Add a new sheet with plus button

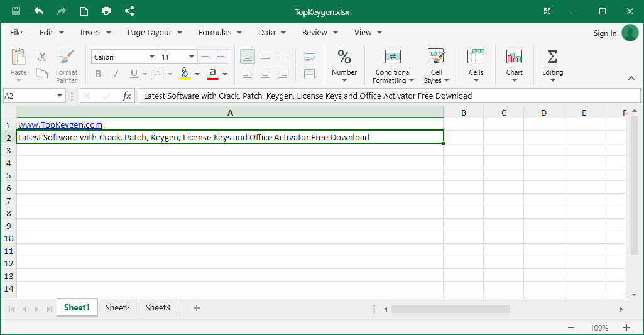point(196,308)
